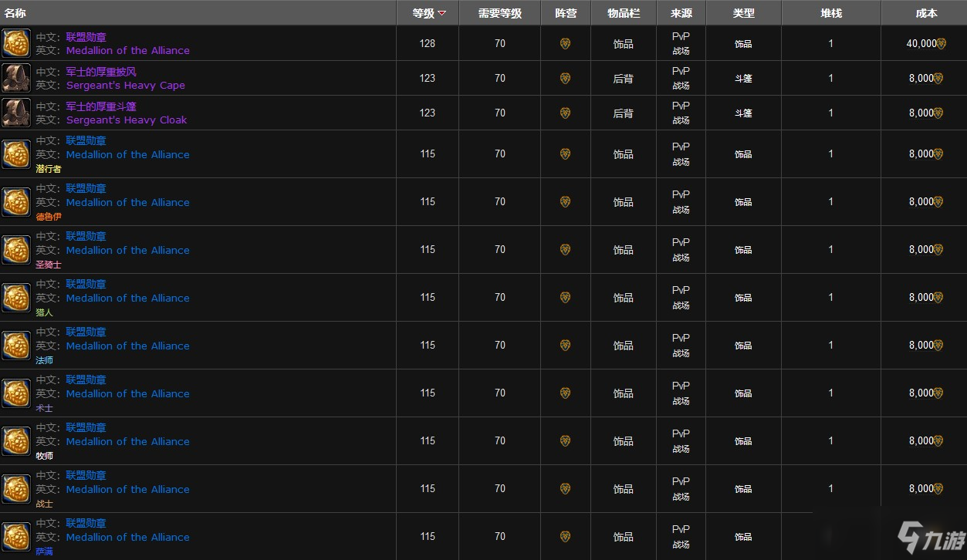Viewport: 967px width, 560px height.
Task: Click the medallion icon in the 战士 row
Action: point(16,488)
